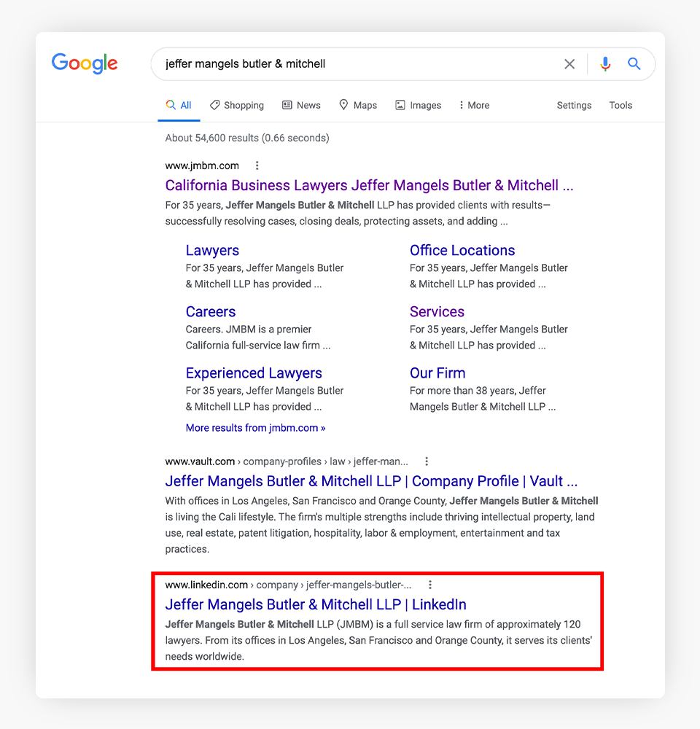The image size is (700, 729).
Task: Switch to the Shopping tab
Action: [x=237, y=105]
